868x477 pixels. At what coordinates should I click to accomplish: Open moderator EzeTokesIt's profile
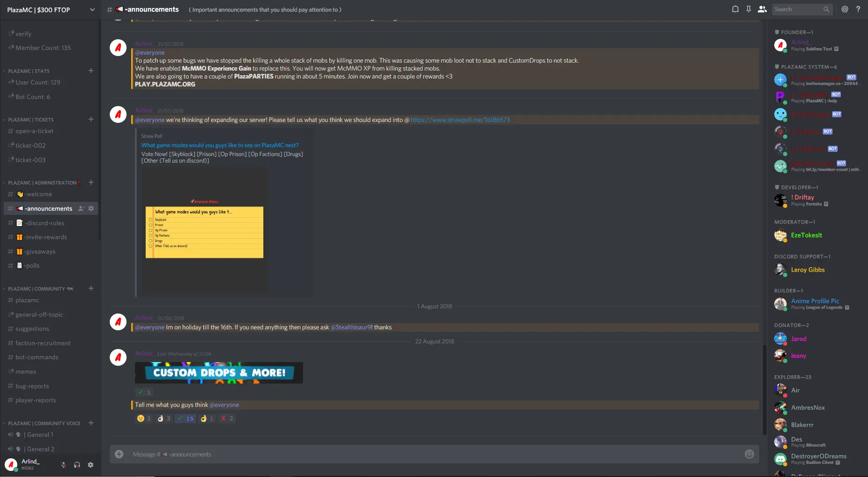pyautogui.click(x=817, y=235)
